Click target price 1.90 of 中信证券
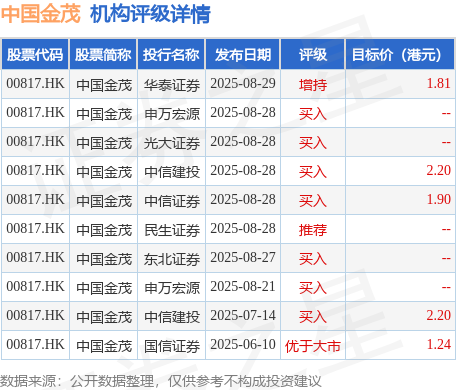Viewport: 456px width, 390px height. tap(439, 199)
